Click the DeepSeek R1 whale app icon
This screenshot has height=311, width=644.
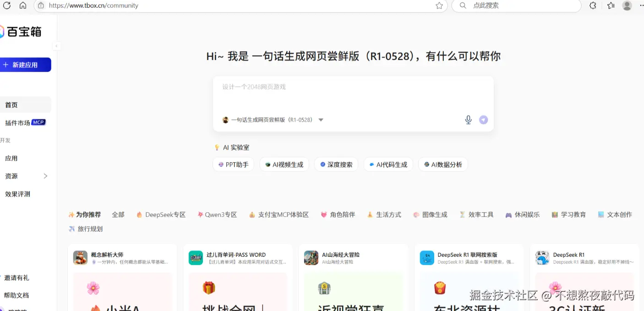click(x=542, y=258)
